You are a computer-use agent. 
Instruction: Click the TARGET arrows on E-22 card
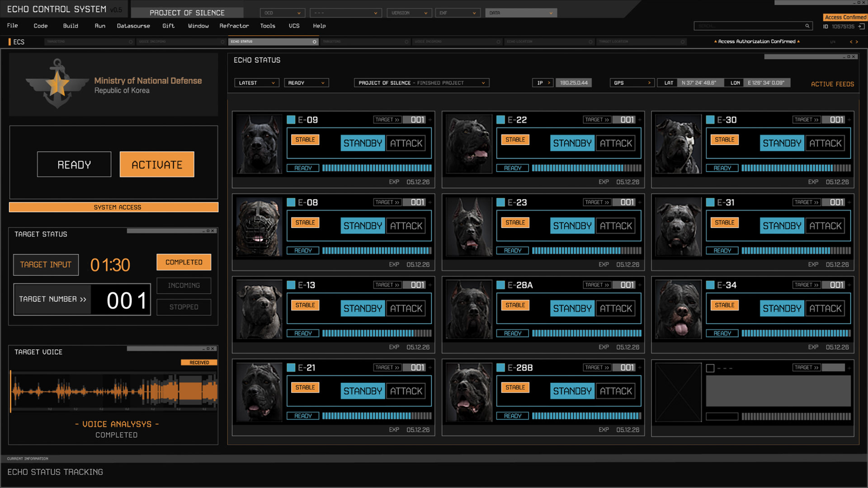click(597, 120)
